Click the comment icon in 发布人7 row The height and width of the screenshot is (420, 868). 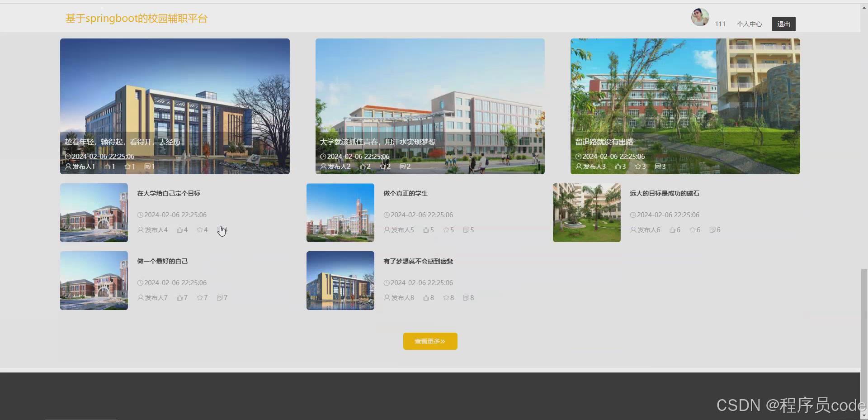[220, 298]
